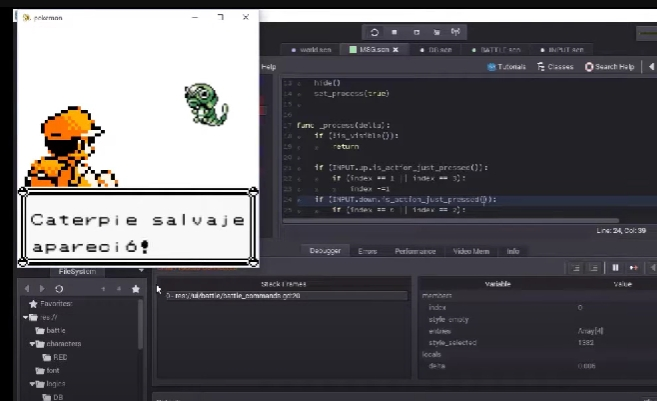Image resolution: width=657 pixels, height=401 pixels.
Task: Click the stop button in the top playback toolbar
Action: tap(394, 32)
